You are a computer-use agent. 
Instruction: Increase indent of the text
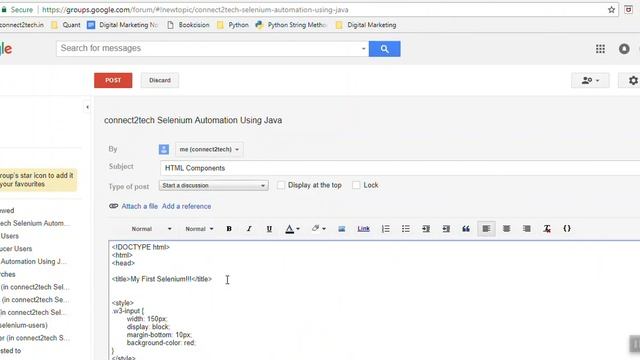click(446, 229)
